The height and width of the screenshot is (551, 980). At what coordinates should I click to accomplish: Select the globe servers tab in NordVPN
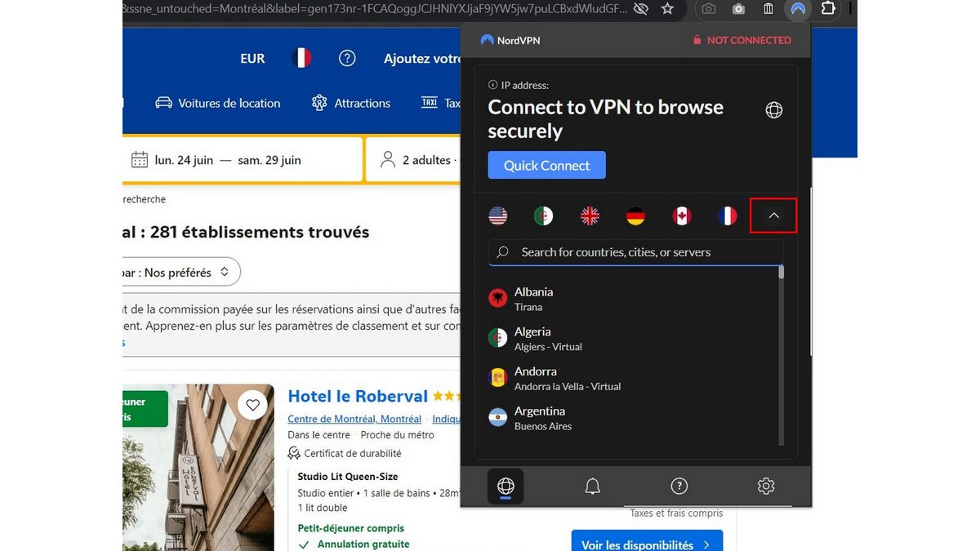tap(506, 487)
